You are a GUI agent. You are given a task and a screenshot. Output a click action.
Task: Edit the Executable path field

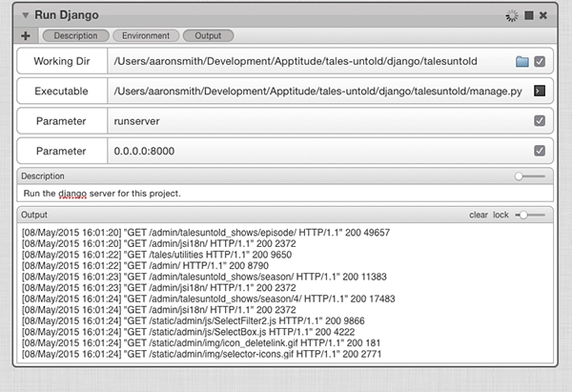[x=319, y=91]
